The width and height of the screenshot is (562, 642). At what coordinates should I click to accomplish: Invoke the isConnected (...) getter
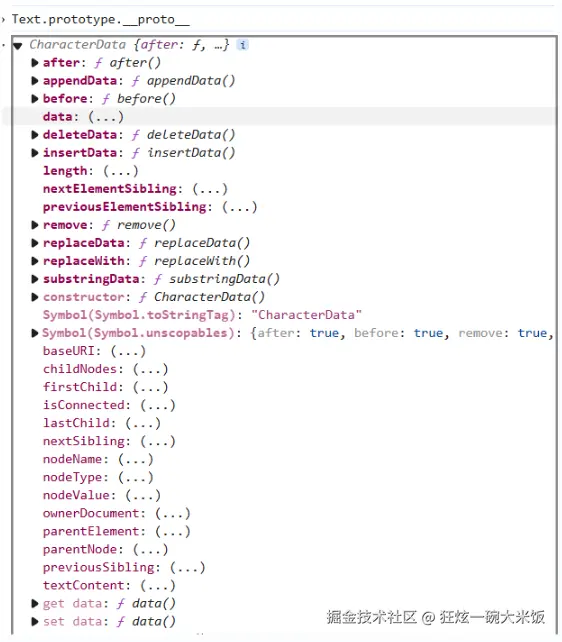click(x=158, y=405)
